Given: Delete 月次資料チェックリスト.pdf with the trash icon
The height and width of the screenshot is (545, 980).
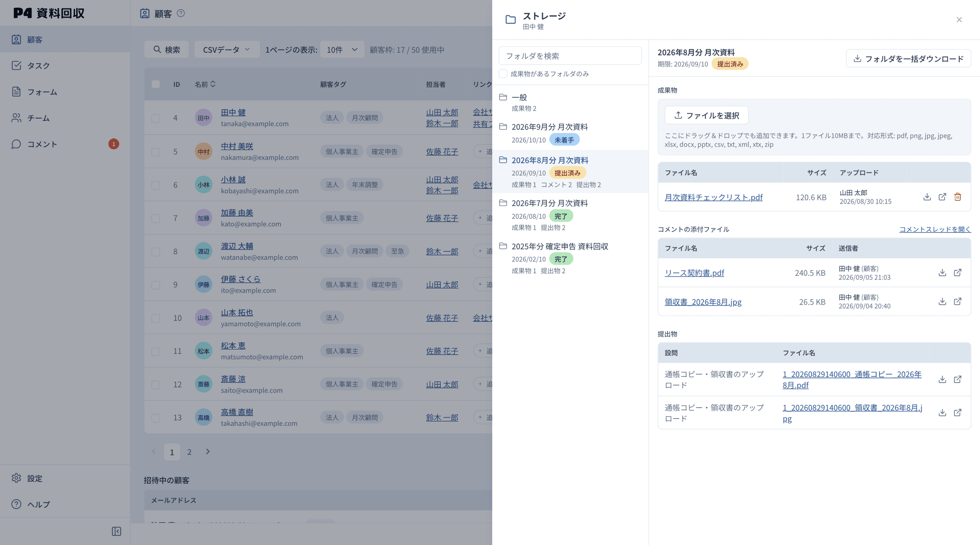Looking at the screenshot, I should [958, 197].
